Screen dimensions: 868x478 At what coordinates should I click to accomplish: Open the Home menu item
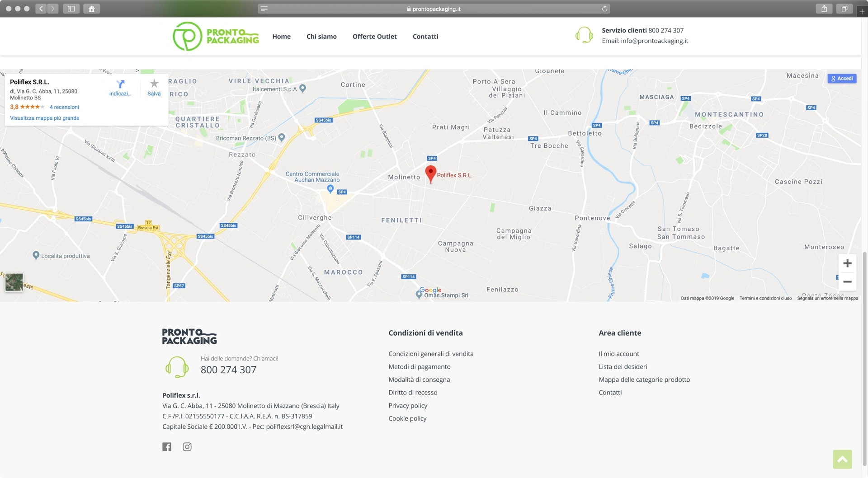[x=281, y=37]
